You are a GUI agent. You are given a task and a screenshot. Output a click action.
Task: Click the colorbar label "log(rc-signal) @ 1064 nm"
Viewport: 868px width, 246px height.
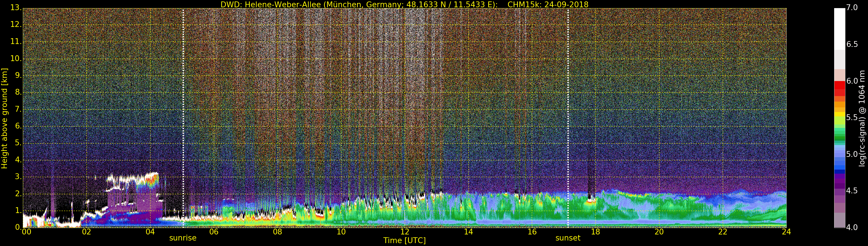click(862, 118)
